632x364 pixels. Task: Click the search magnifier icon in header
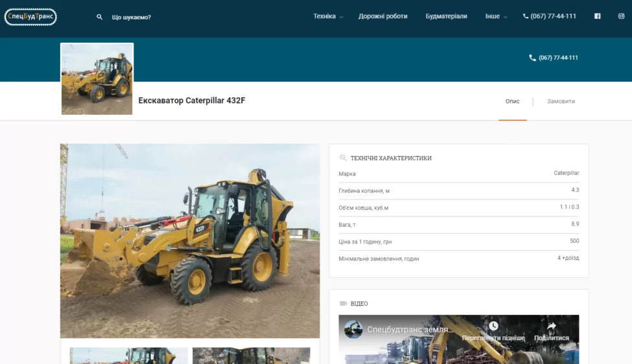coord(99,17)
